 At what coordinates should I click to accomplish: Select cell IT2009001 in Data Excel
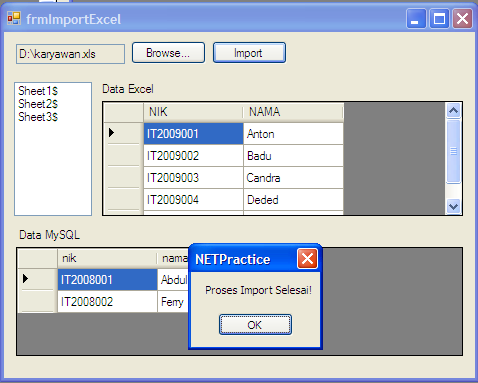[193, 134]
